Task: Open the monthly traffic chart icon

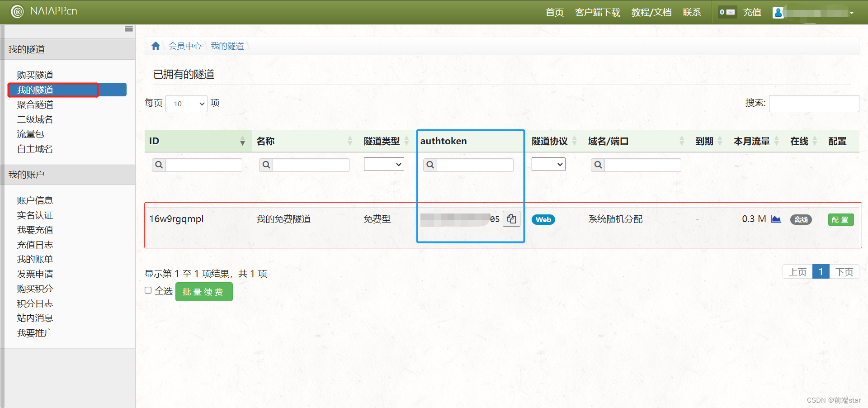Action: click(x=776, y=219)
